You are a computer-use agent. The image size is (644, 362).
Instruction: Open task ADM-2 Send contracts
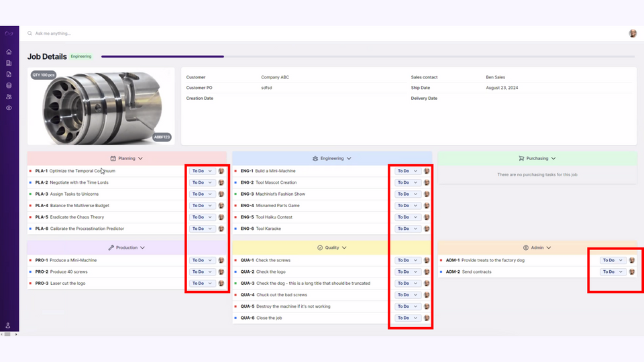[x=469, y=271]
